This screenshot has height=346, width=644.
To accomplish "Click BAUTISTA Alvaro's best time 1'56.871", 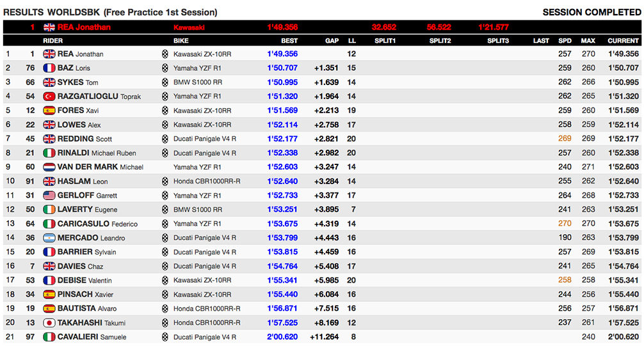I will coord(282,309).
